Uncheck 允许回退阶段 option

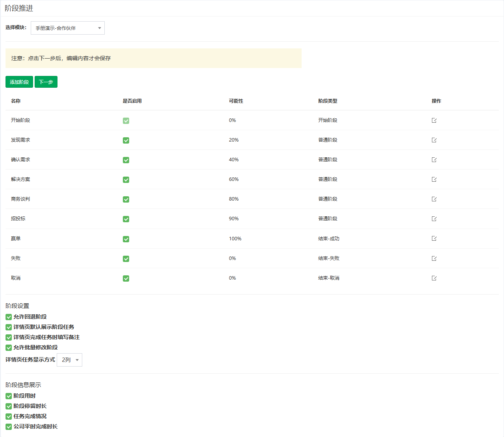9,317
